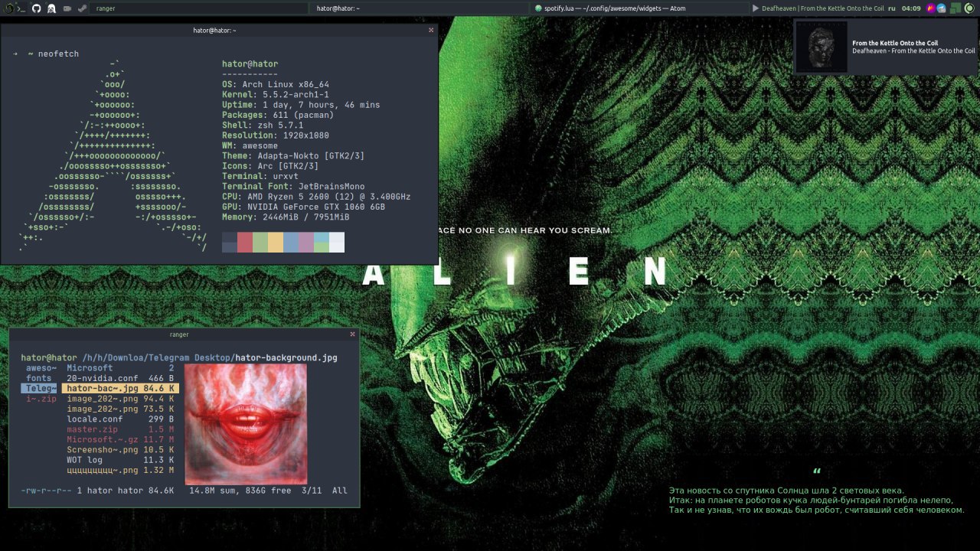Image resolution: width=980 pixels, height=551 pixels.
Task: Open the Telegram tray icon
Action: coord(942,8)
